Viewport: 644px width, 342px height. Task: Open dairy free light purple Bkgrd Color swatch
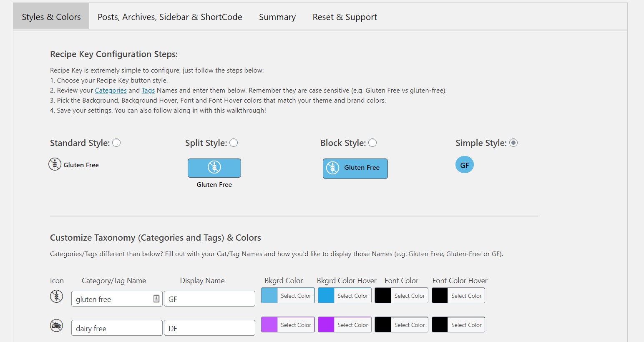(269, 325)
